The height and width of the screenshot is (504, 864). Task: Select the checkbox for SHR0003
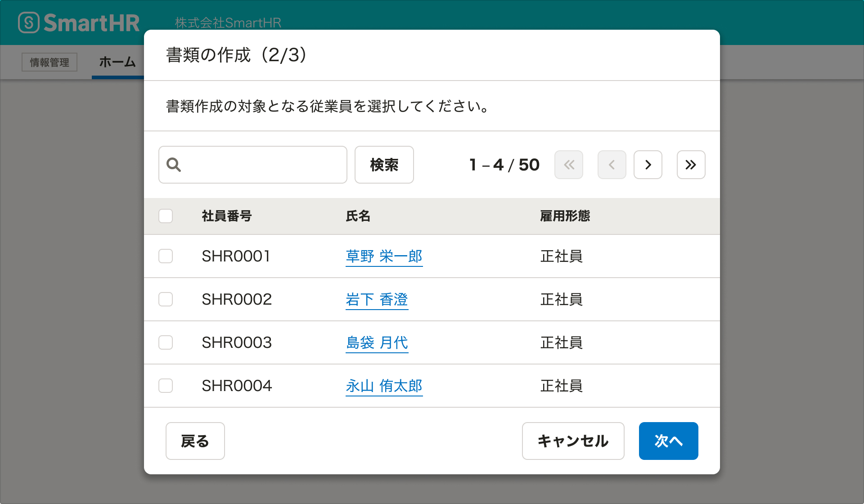point(166,342)
